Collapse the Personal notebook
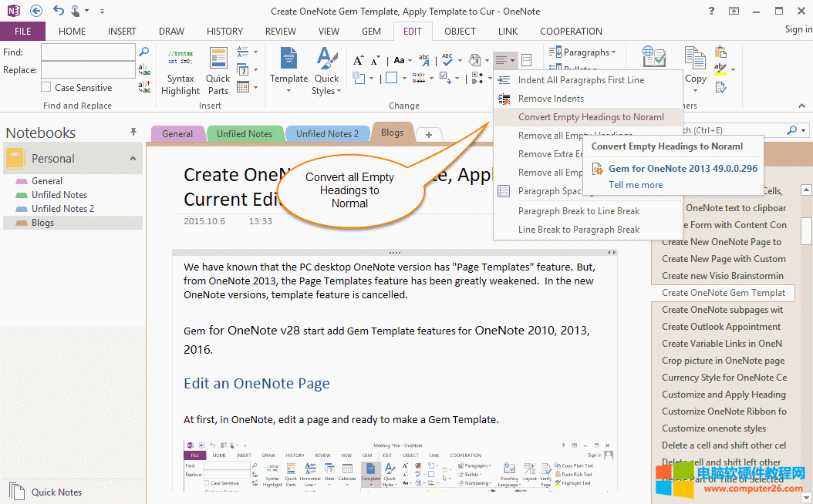 133,159
